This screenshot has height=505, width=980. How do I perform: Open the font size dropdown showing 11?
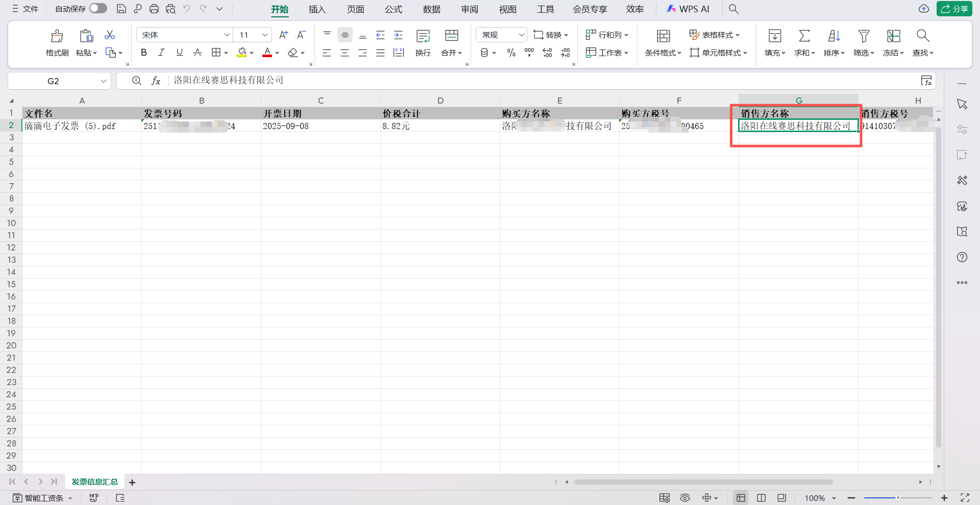pyautogui.click(x=264, y=35)
